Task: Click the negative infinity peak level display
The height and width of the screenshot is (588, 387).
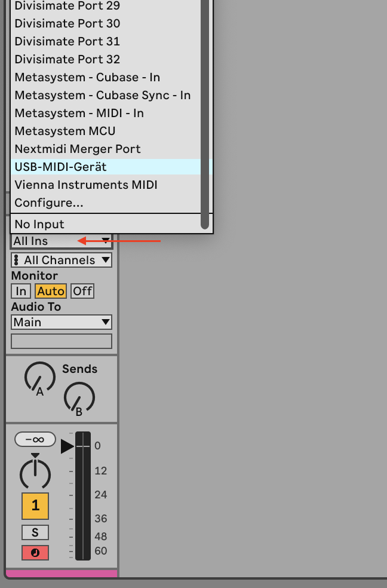Action: 35,439
